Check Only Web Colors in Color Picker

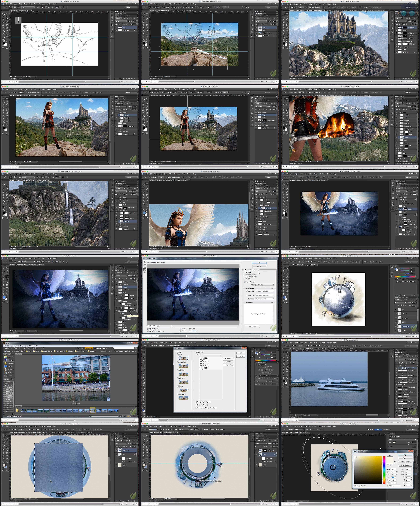click(x=355, y=486)
